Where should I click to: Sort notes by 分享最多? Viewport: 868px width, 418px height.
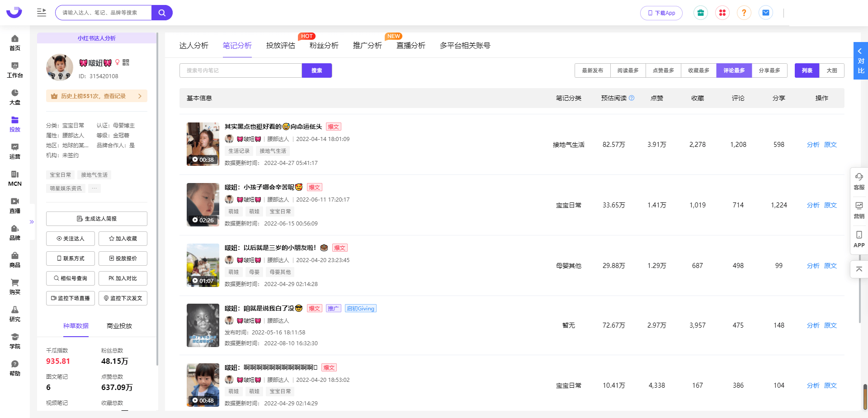pos(769,70)
